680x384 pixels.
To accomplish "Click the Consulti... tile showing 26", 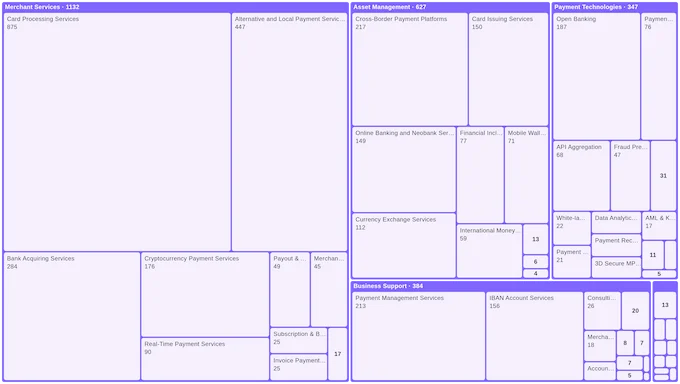I will [x=602, y=311].
